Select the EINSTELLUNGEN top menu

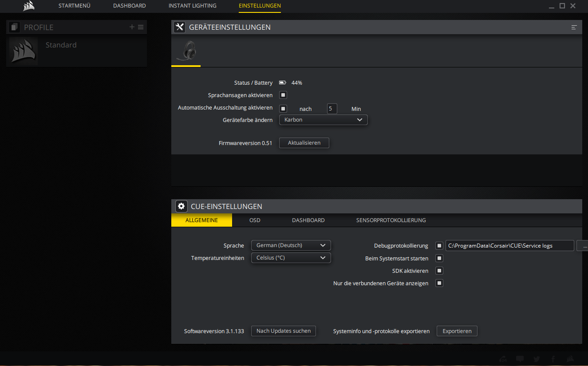click(260, 6)
